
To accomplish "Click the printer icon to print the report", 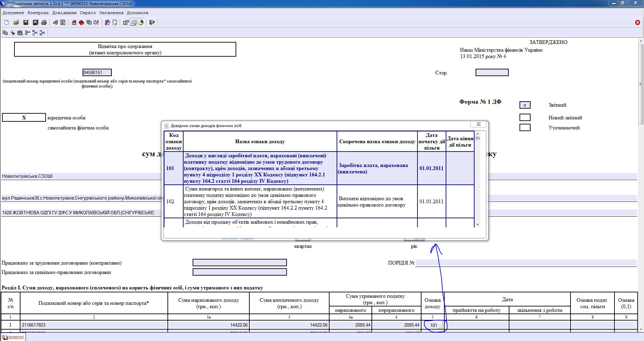I will pyautogui.click(x=44, y=22).
